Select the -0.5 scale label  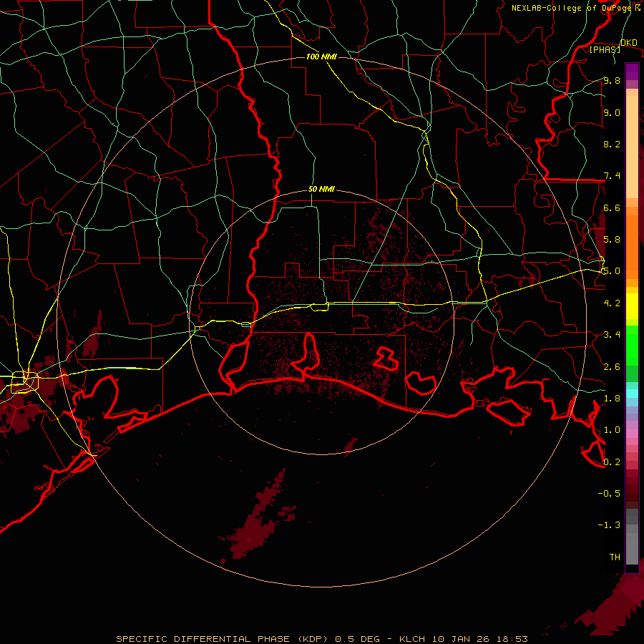609,493
